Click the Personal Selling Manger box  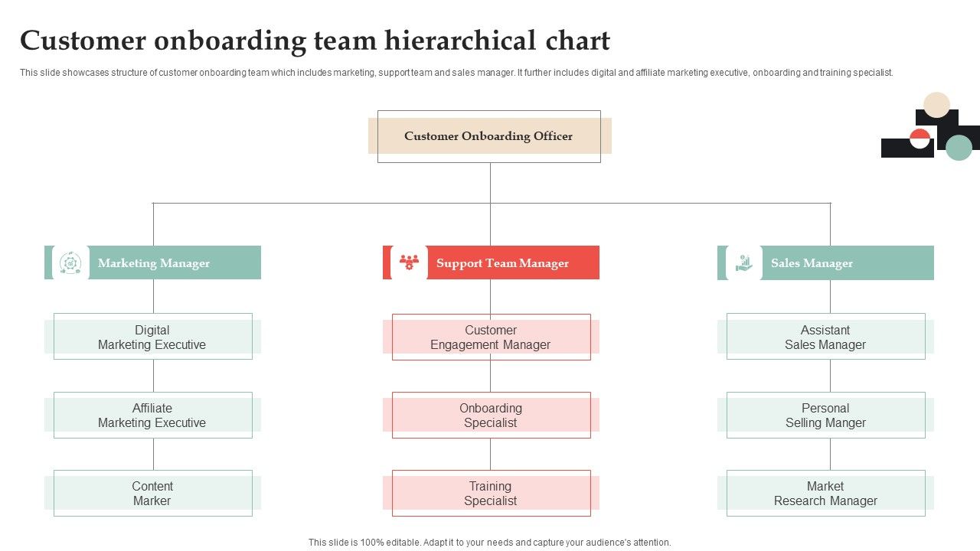[x=825, y=415]
